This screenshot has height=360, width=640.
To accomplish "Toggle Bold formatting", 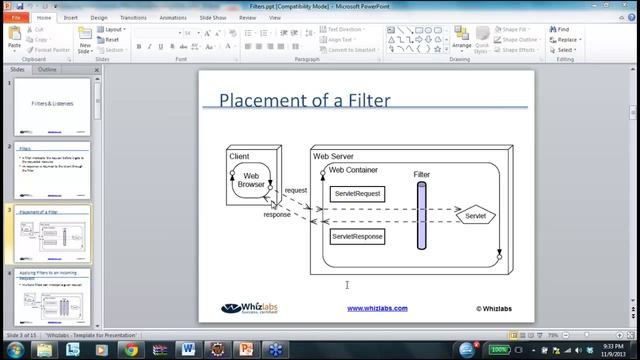I will tap(139, 47).
